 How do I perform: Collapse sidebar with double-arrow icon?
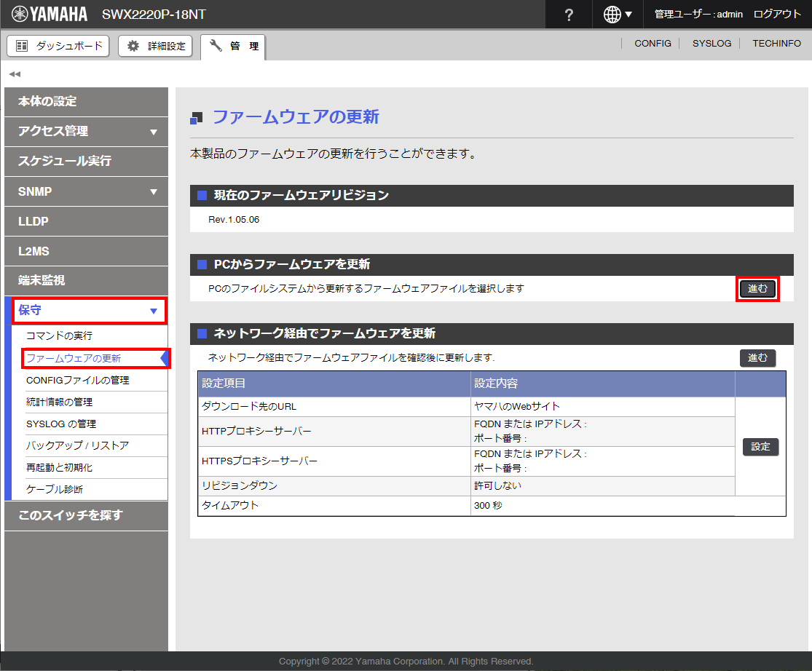[15, 74]
